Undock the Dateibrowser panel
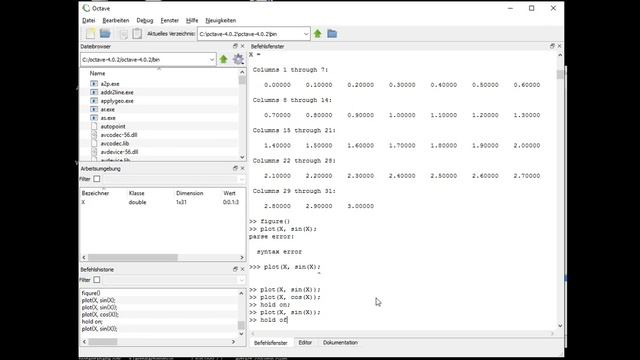The width and height of the screenshot is (640, 360). pos(235,46)
